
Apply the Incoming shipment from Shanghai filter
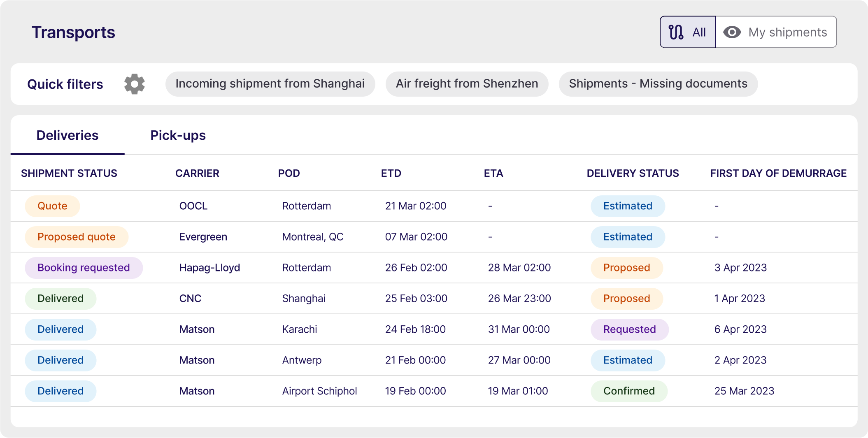(270, 83)
